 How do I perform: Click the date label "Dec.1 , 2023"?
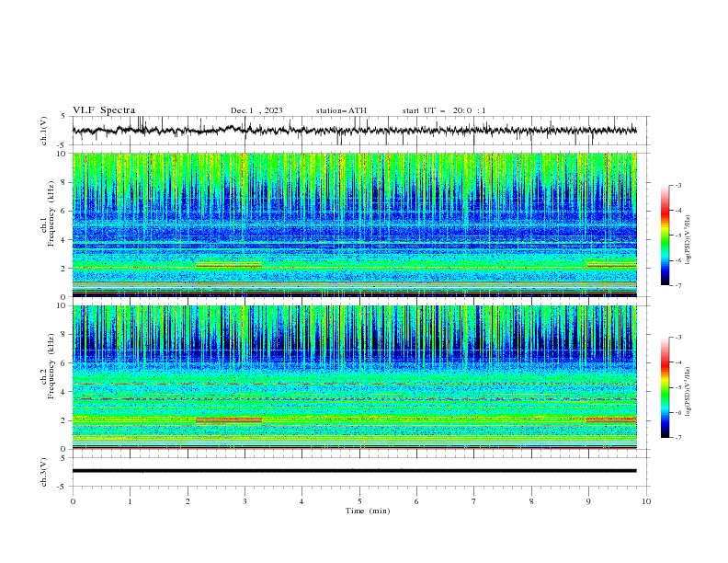256,110
